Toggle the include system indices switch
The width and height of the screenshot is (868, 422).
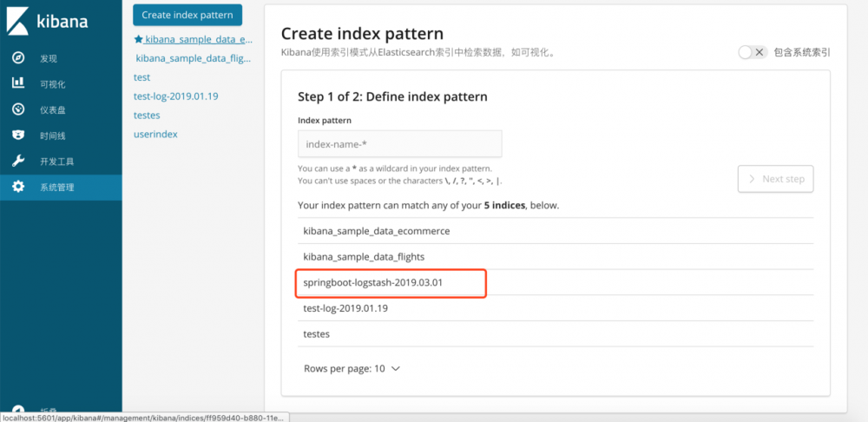(x=752, y=52)
